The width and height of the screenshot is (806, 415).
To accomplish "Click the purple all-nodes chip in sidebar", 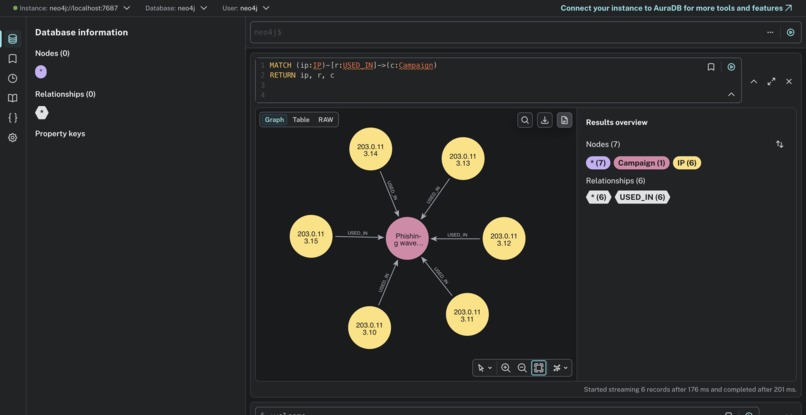I will tap(41, 73).
